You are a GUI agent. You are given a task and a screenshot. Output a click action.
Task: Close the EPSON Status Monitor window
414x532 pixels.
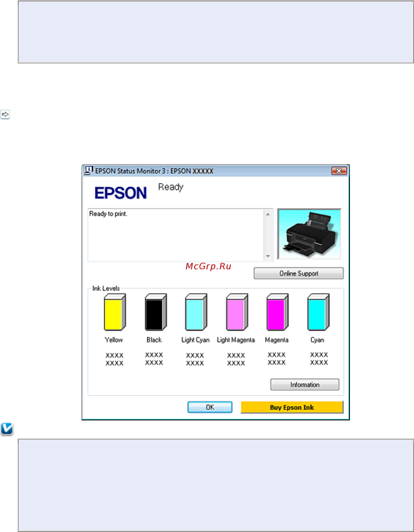pyautogui.click(x=339, y=171)
